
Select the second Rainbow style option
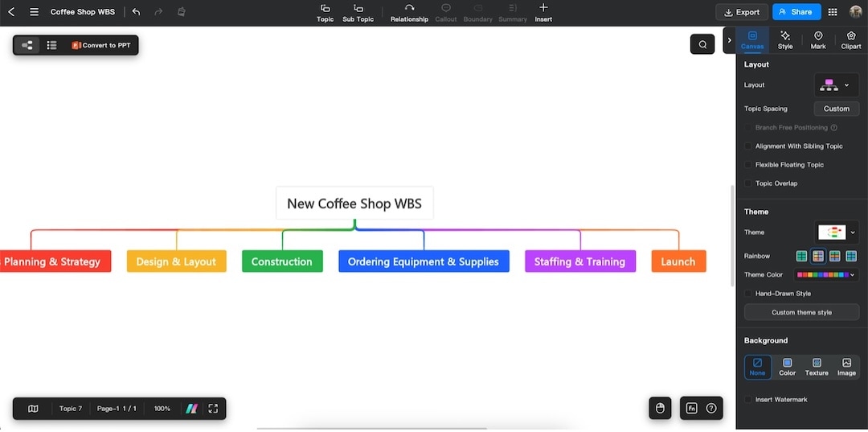[818, 256]
